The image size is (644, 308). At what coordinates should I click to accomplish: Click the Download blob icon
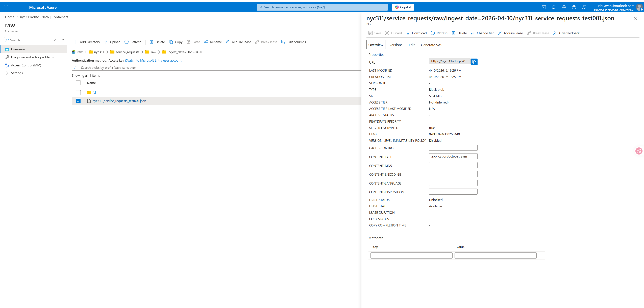(x=408, y=33)
